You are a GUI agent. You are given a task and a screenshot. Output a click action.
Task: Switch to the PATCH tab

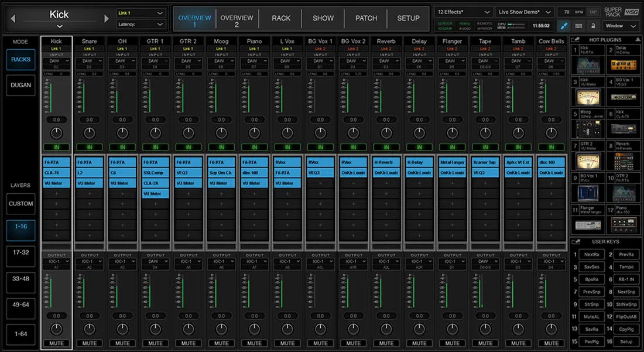(365, 18)
